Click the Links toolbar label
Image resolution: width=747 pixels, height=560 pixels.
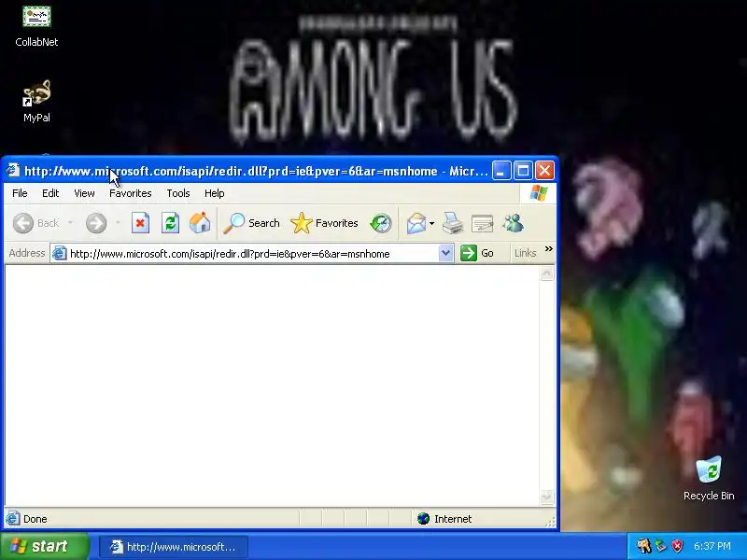point(526,253)
